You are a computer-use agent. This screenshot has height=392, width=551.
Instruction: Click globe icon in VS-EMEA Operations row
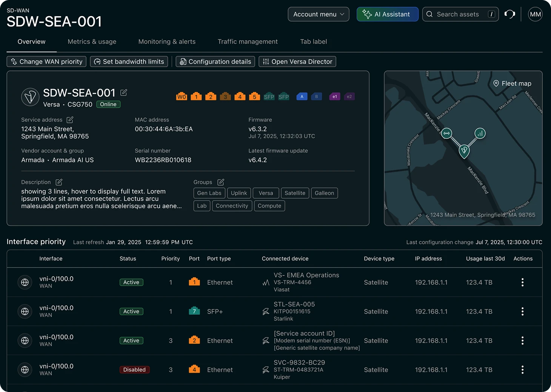(25, 282)
